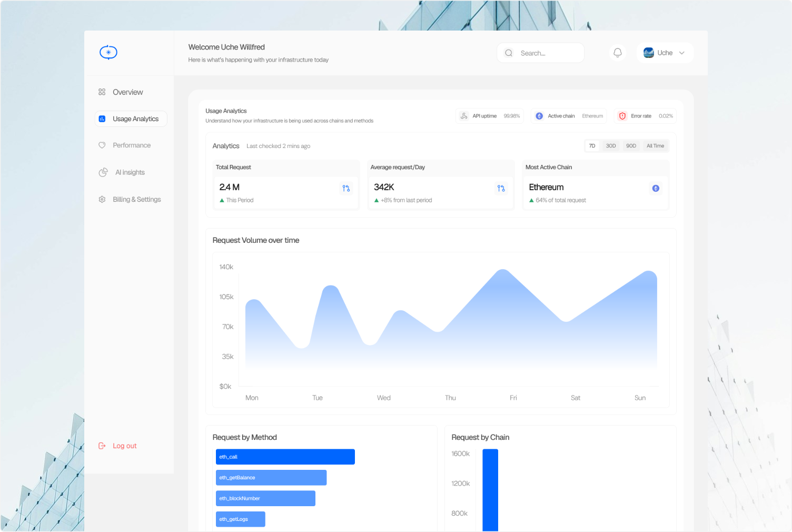Viewport: 792px width, 532px height.
Task: Click the API uptime webhook icon
Action: click(x=464, y=116)
